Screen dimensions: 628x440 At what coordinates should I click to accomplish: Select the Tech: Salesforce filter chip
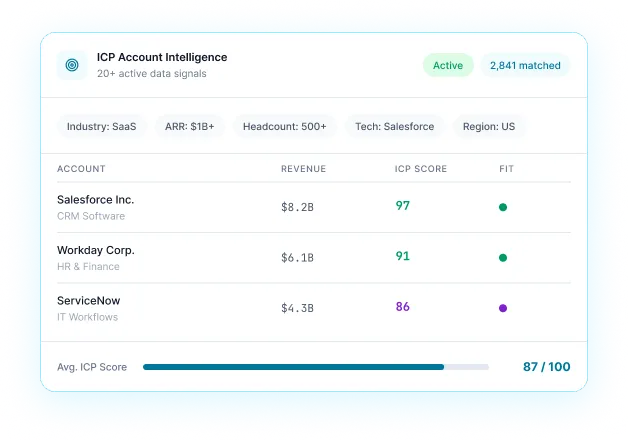[x=395, y=127]
